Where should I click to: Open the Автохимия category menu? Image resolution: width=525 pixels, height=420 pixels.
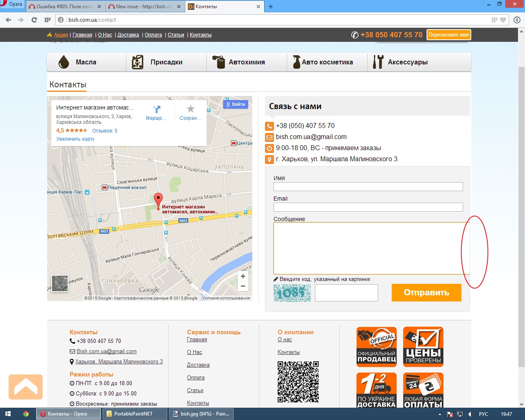point(247,62)
